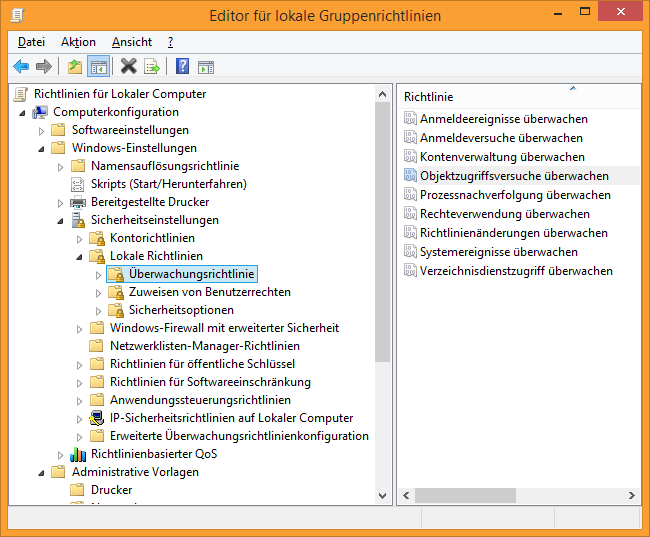Click the Back arrow toolbar icon
The image size is (650, 537).
point(21,67)
